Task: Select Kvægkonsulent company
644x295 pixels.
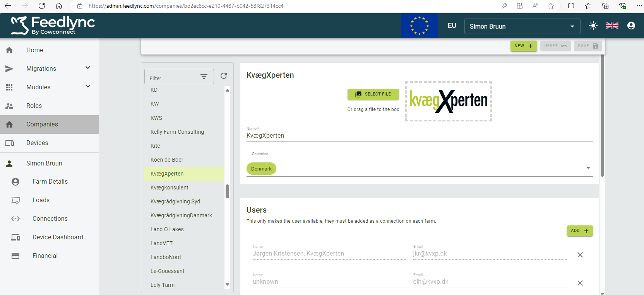Action: (x=185, y=188)
